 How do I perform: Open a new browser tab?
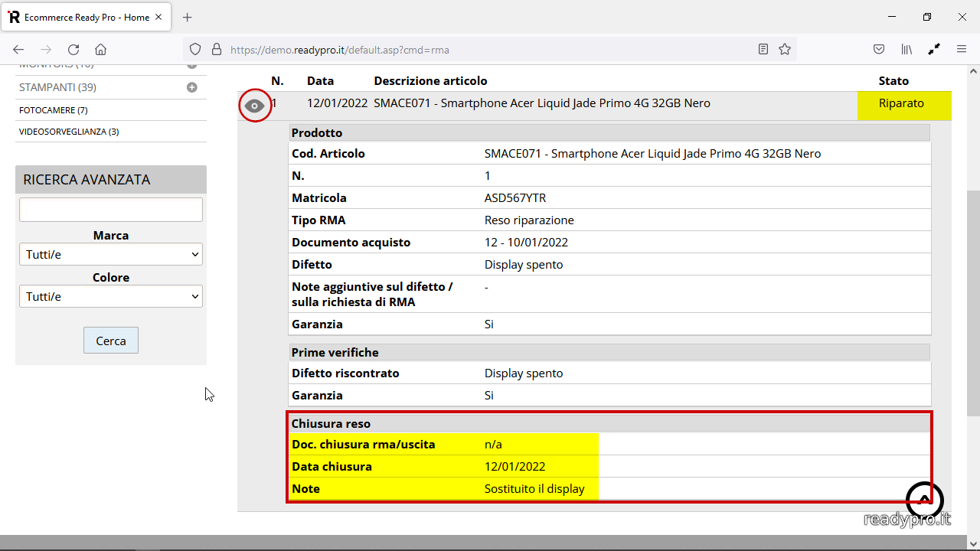pos(188,17)
